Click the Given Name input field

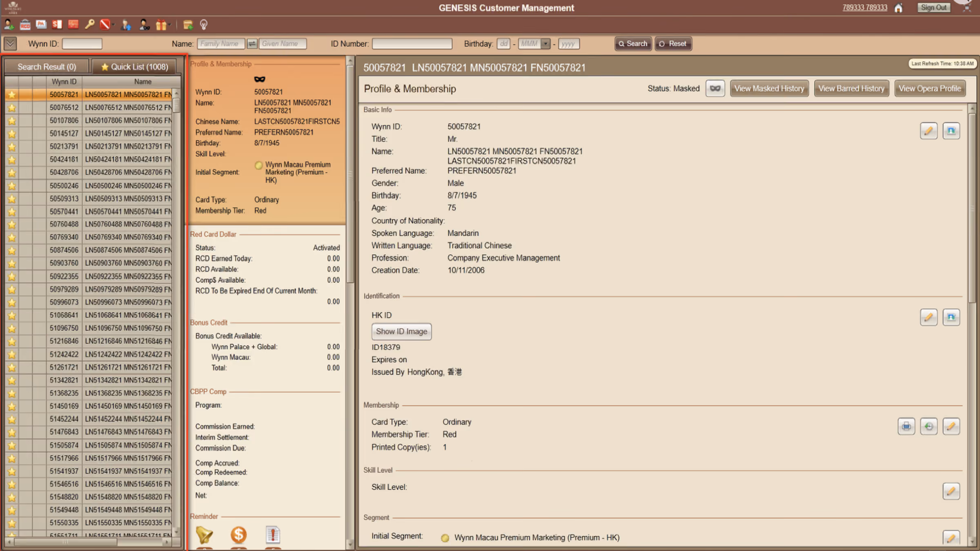point(283,44)
